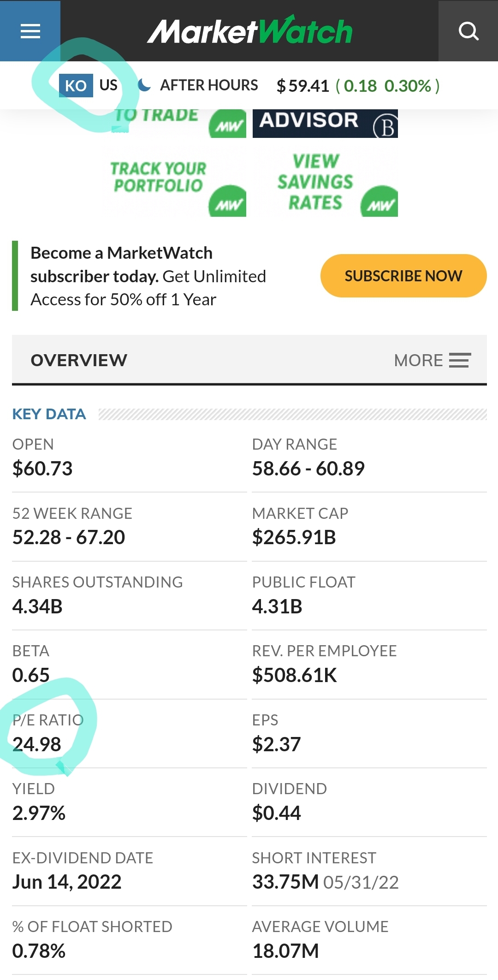Viewport: 498px width, 980px height.
Task: Click the AFTER HOURS session label
Action: [x=209, y=85]
